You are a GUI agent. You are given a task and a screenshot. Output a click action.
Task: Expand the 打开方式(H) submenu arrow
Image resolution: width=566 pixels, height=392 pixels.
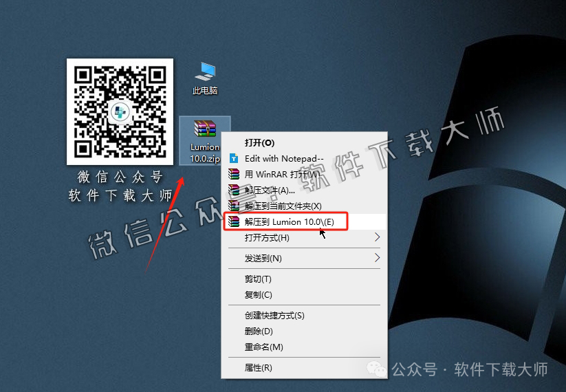click(x=377, y=237)
